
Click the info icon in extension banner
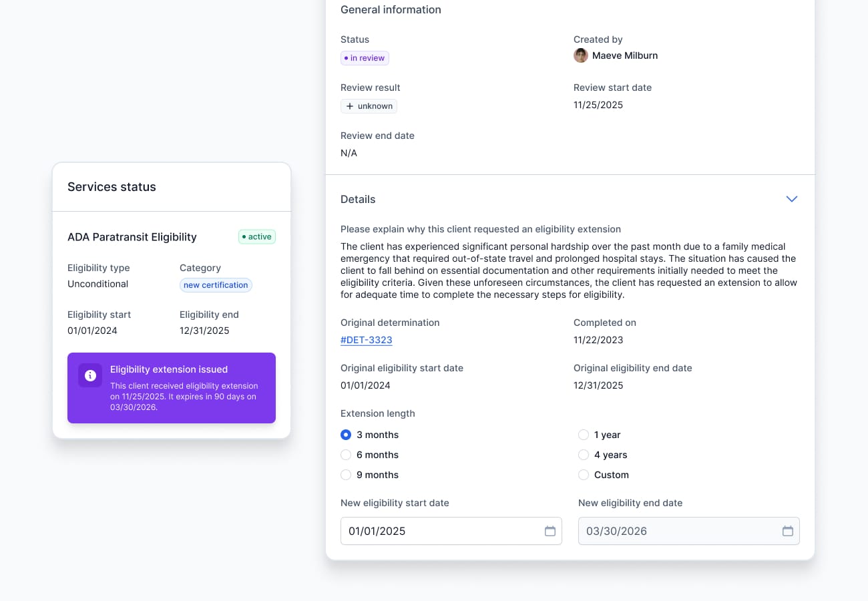click(90, 375)
